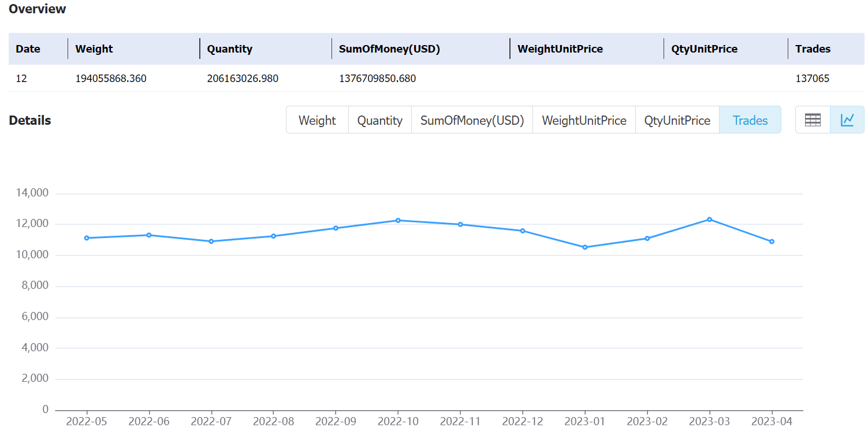
Task: Click the 14,000 y-axis label
Action: [x=32, y=193]
